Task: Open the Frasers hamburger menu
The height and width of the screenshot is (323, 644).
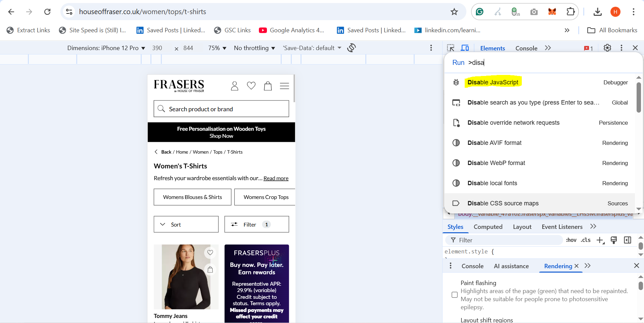Action: 284,86
